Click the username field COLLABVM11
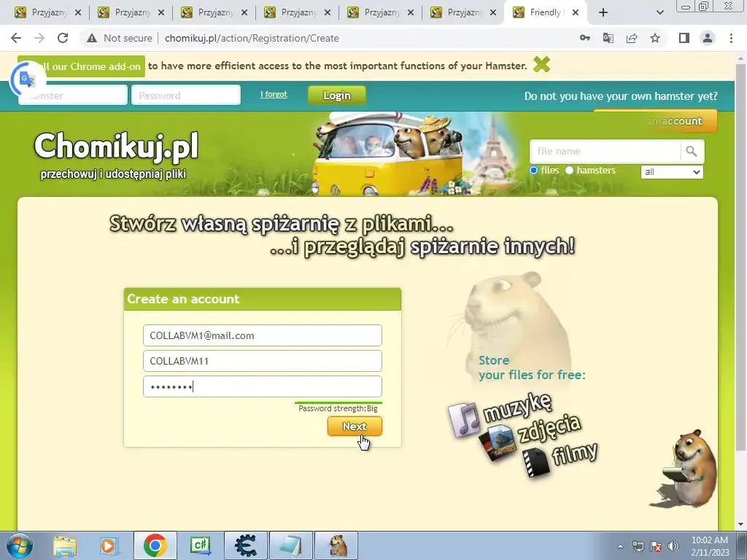This screenshot has width=747, height=560. (x=263, y=361)
